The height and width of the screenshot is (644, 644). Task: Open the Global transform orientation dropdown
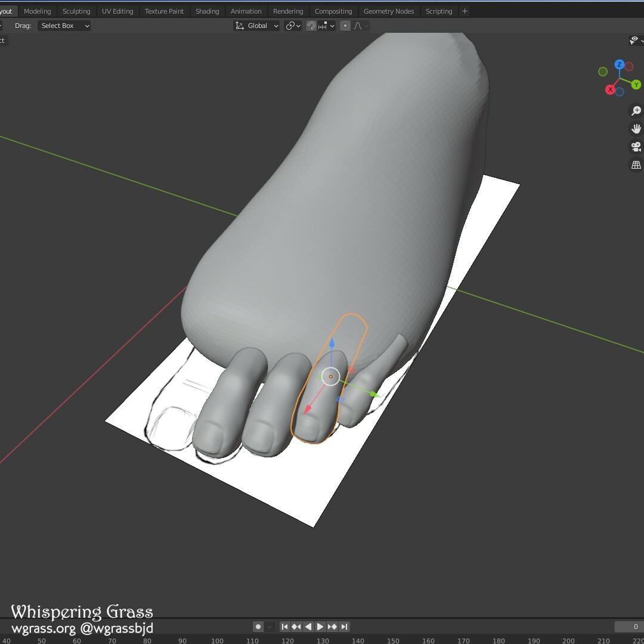pos(256,26)
